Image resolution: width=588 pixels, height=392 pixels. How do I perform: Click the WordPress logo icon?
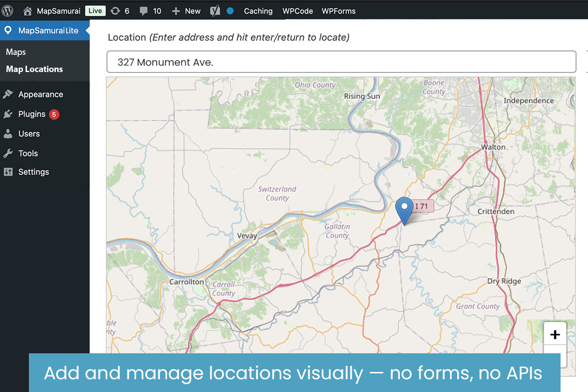pos(8,11)
